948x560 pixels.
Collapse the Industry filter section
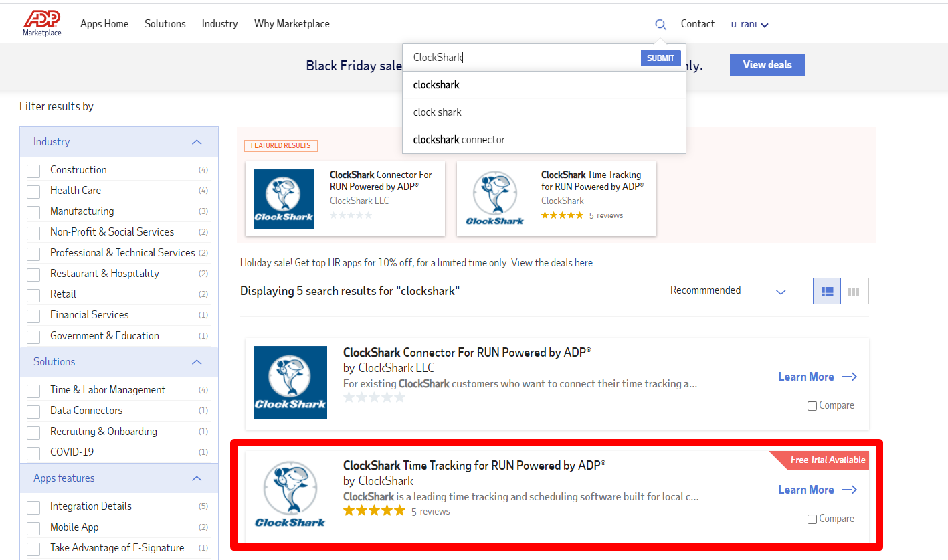tap(197, 142)
